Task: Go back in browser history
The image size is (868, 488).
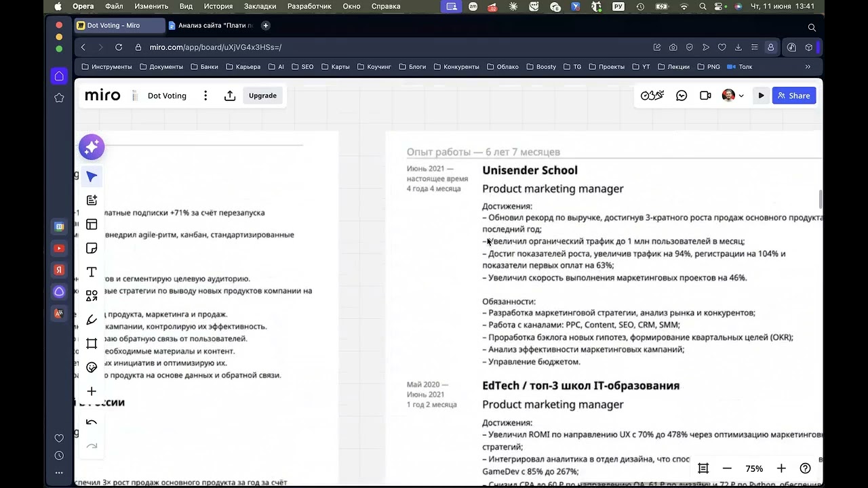Action: point(83,47)
